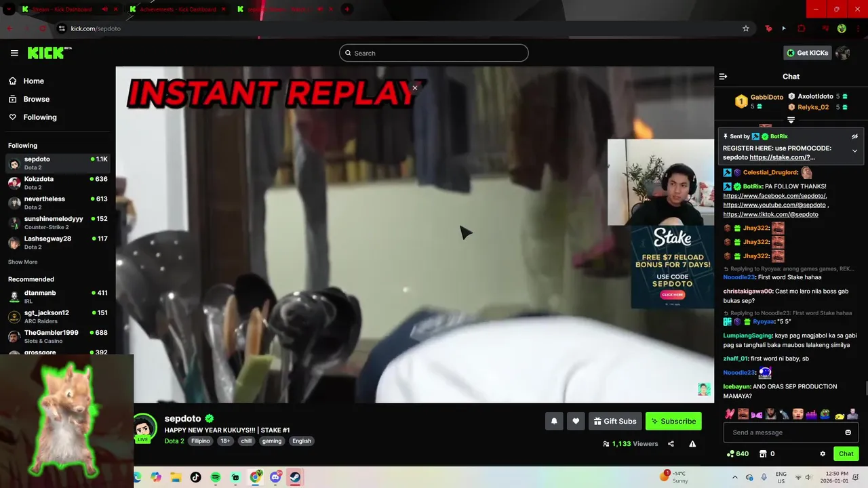868x488 pixels.
Task: Click GabbiDoto top gifter name
Action: 767,97
